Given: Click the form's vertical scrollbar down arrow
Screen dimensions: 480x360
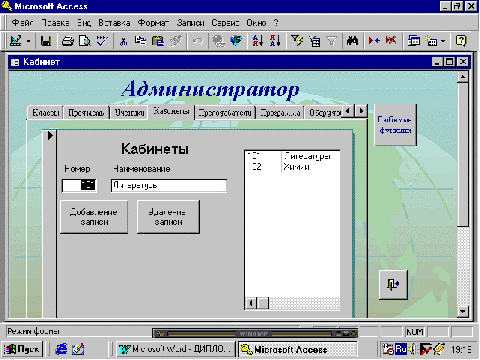Looking at the screenshot, I should click(x=463, y=312).
